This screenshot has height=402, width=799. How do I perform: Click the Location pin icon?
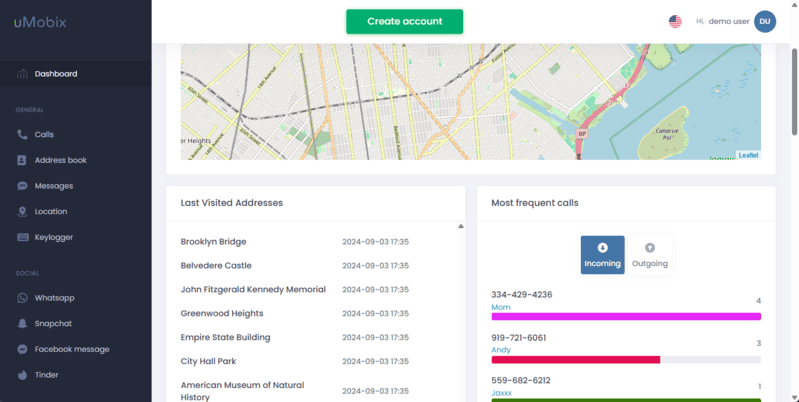pos(23,212)
